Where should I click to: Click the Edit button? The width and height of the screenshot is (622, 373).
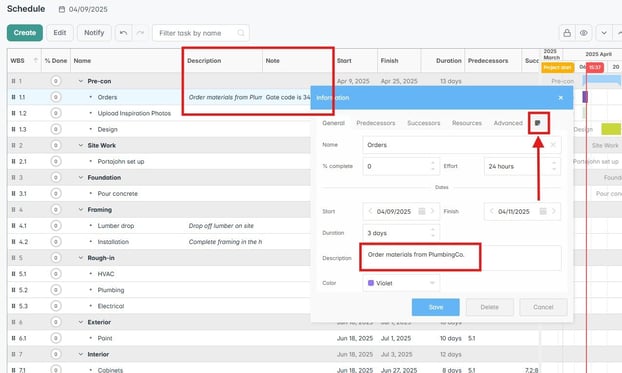click(60, 33)
